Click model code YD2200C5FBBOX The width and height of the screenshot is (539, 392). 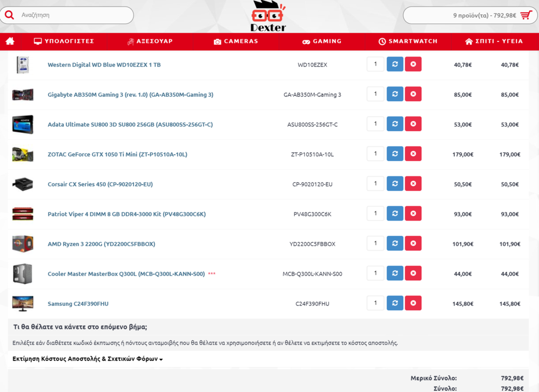point(312,244)
